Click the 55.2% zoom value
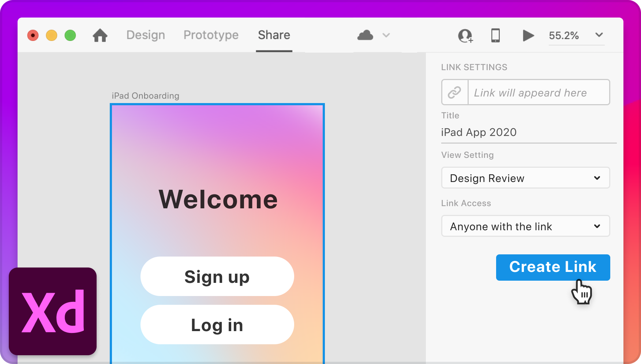Screen dimensions: 641x364 (x=564, y=35)
